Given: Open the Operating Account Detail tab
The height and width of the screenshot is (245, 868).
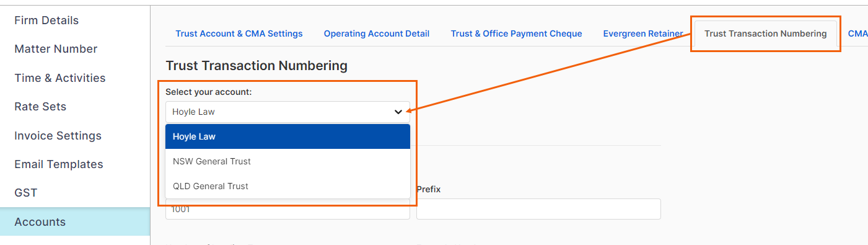Looking at the screenshot, I should (x=377, y=33).
